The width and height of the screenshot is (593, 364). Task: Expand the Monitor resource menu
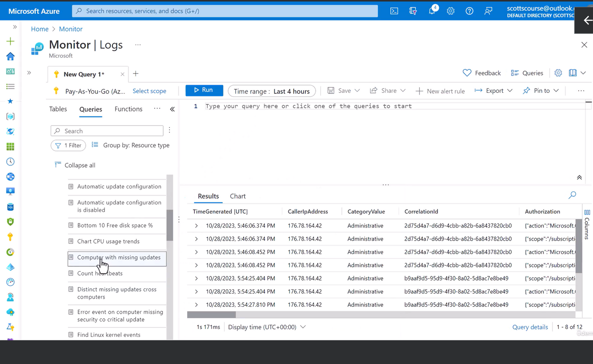29,72
